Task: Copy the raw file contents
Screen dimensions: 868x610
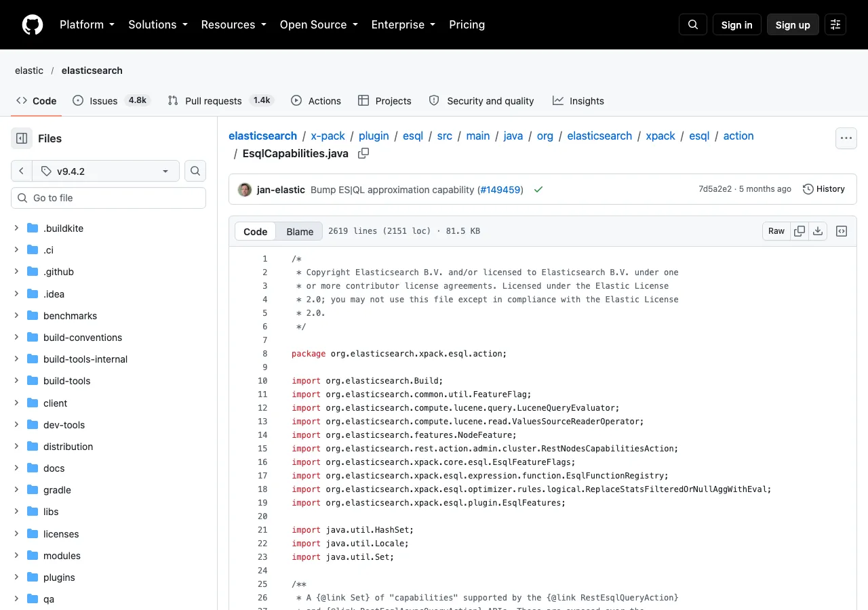Action: 800,231
